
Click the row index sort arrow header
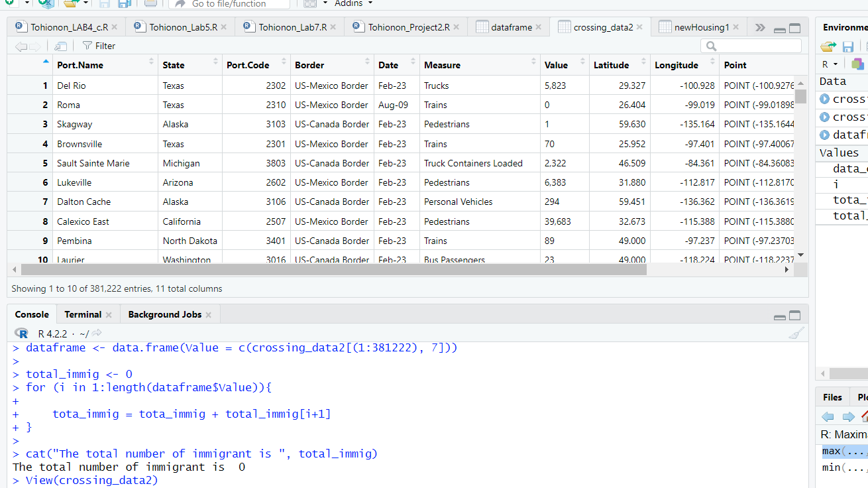click(46, 62)
